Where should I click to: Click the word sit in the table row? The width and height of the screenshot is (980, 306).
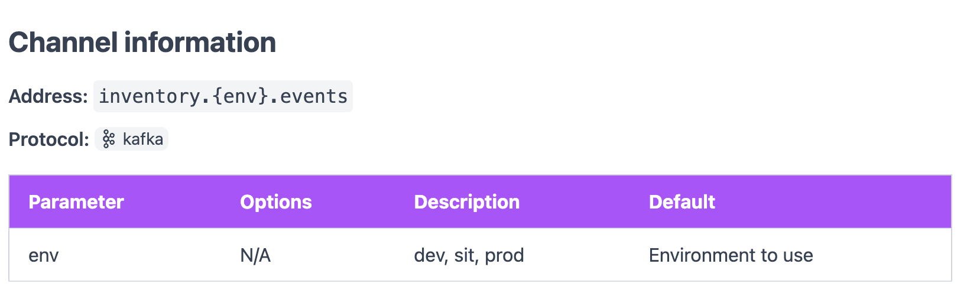tap(465, 255)
